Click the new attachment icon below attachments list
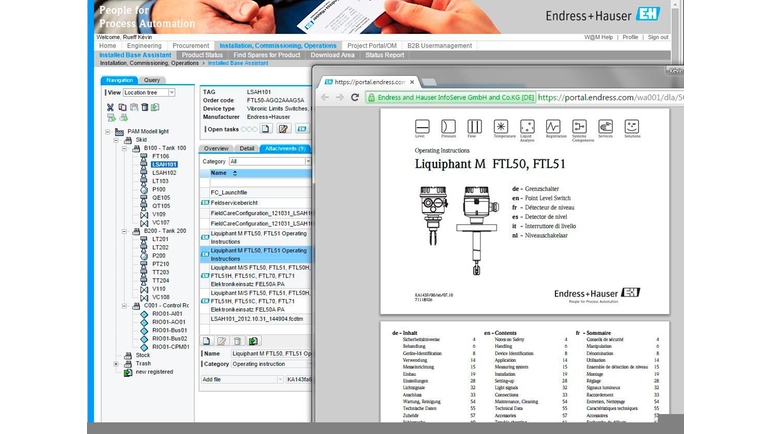The image size is (771, 434). 207,341
